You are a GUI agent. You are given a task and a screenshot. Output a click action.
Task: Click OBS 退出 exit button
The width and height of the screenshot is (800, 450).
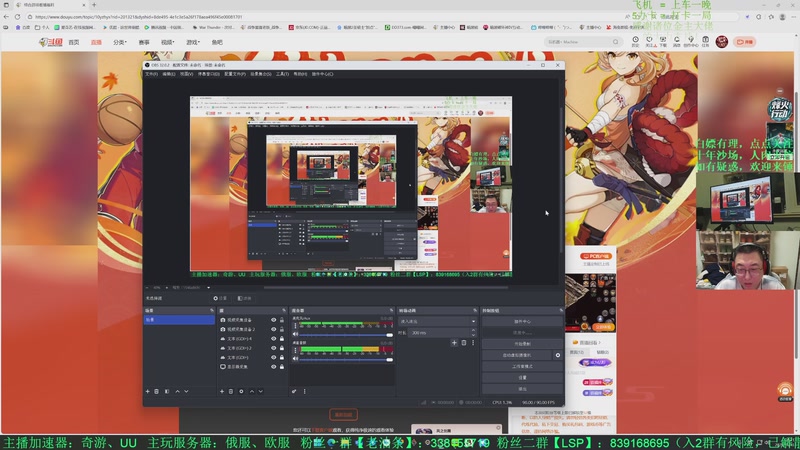(x=522, y=389)
